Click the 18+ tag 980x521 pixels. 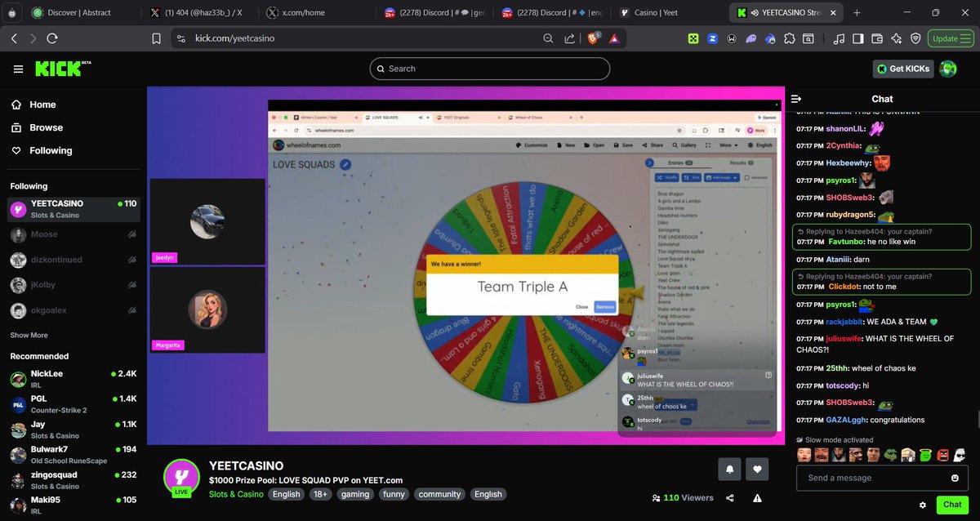320,494
